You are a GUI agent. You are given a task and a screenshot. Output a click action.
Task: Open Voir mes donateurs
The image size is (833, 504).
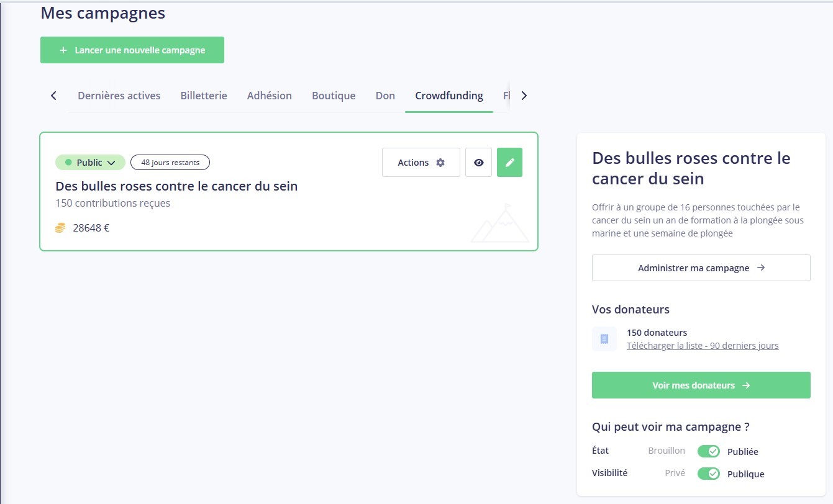(701, 385)
